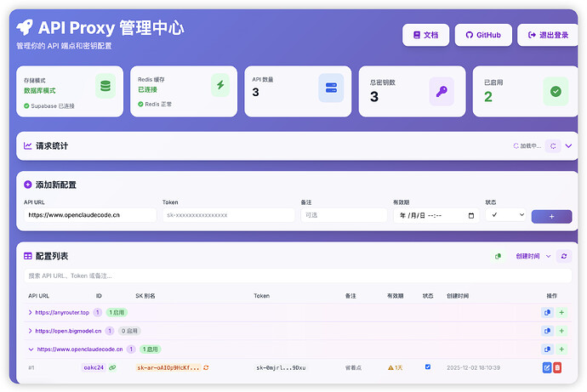The height and width of the screenshot is (392, 587).
Task: Add a key to anyrouter.top row
Action: point(561,312)
